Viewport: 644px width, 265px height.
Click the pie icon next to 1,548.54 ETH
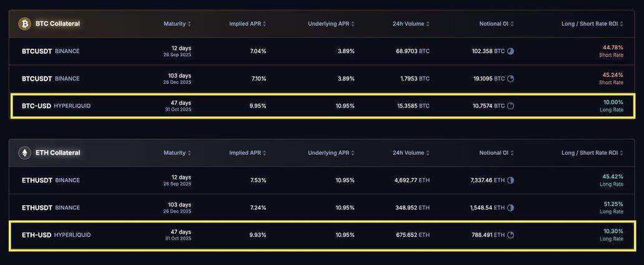pyautogui.click(x=510, y=207)
